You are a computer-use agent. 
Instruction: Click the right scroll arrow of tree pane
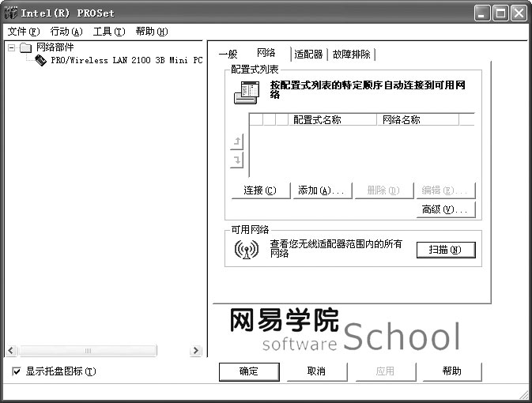(x=195, y=350)
